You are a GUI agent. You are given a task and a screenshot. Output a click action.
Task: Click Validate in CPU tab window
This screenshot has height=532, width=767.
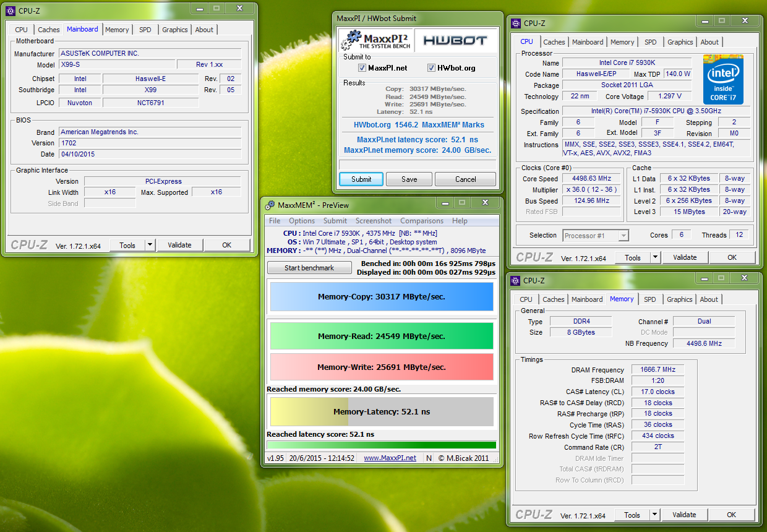tap(685, 257)
